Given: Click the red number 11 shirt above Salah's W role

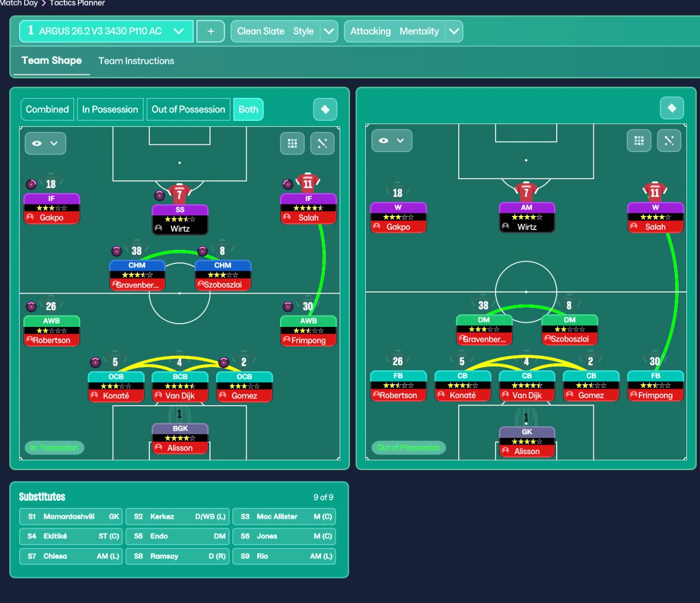Looking at the screenshot, I should point(655,191).
